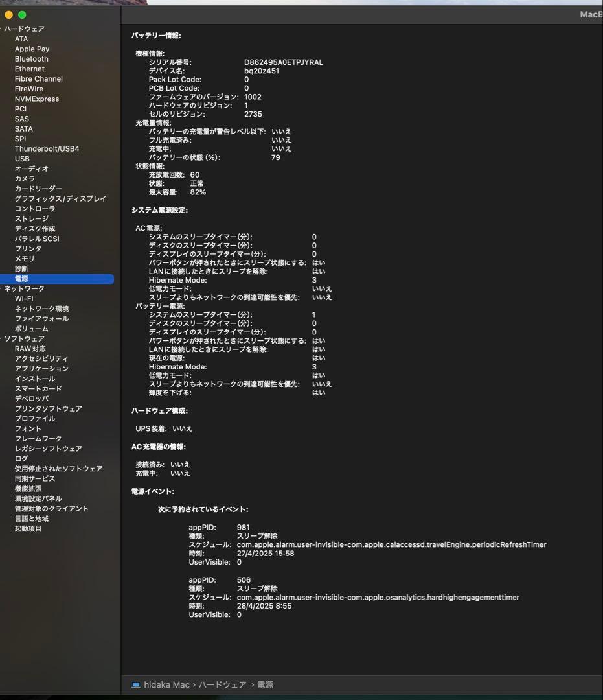The width and height of the screenshot is (603, 700).
Task: Select 起動項目 at the bottom of the sidebar
Action: click(30, 528)
